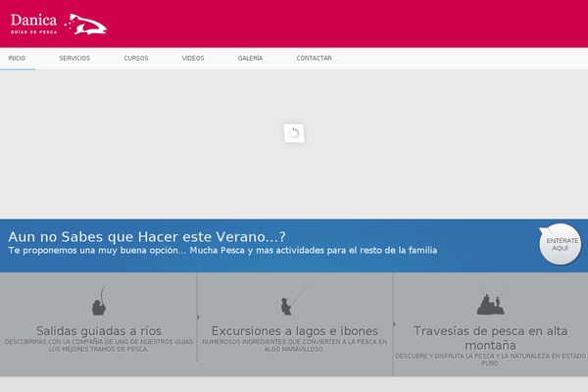588x392 pixels.
Task: Click the white trout fish logo icon
Action: click(86, 24)
